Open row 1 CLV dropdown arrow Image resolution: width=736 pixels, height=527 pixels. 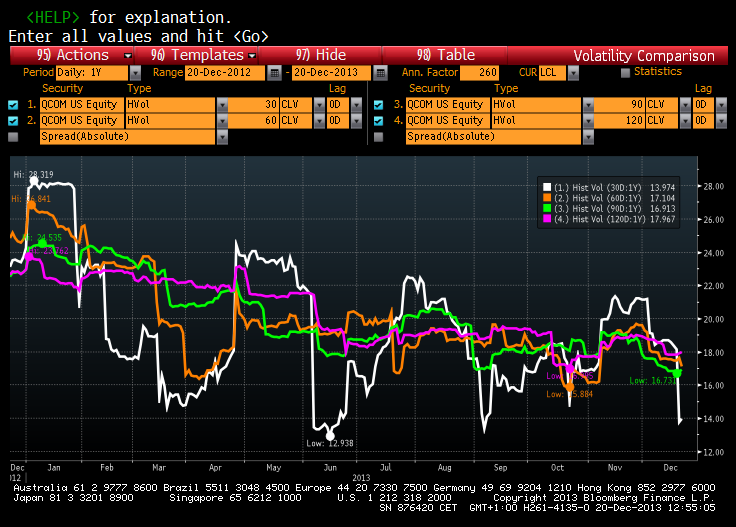pos(319,105)
